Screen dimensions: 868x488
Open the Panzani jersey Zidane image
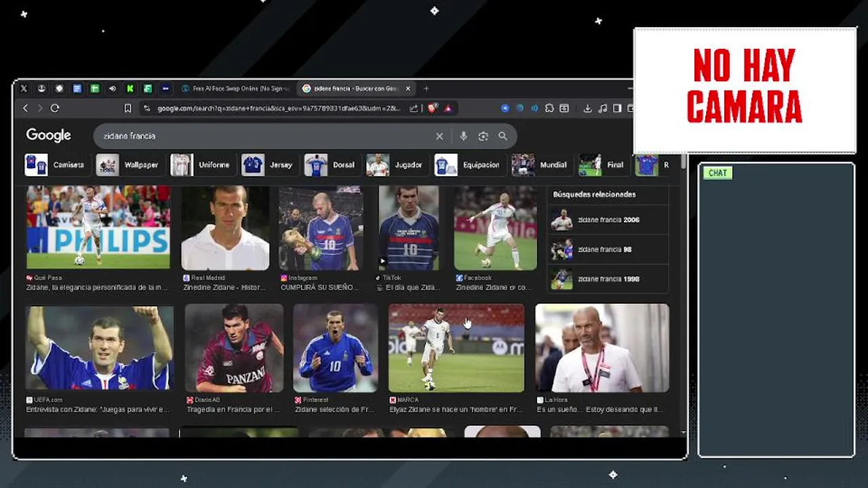234,348
